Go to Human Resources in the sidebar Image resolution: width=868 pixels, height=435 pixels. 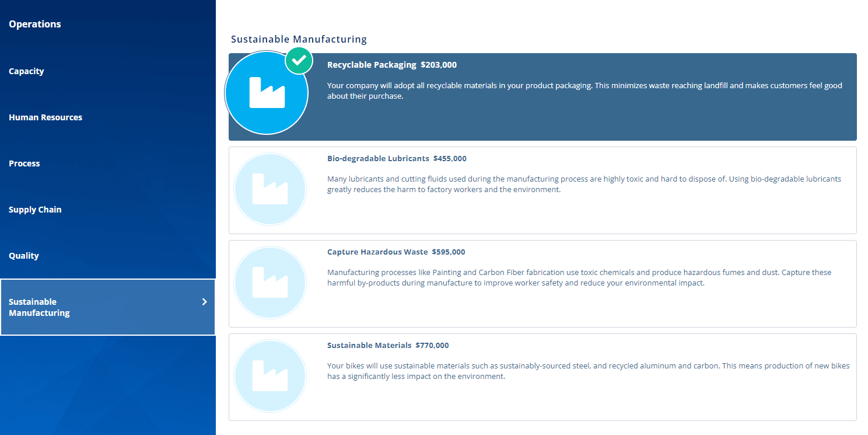click(45, 117)
